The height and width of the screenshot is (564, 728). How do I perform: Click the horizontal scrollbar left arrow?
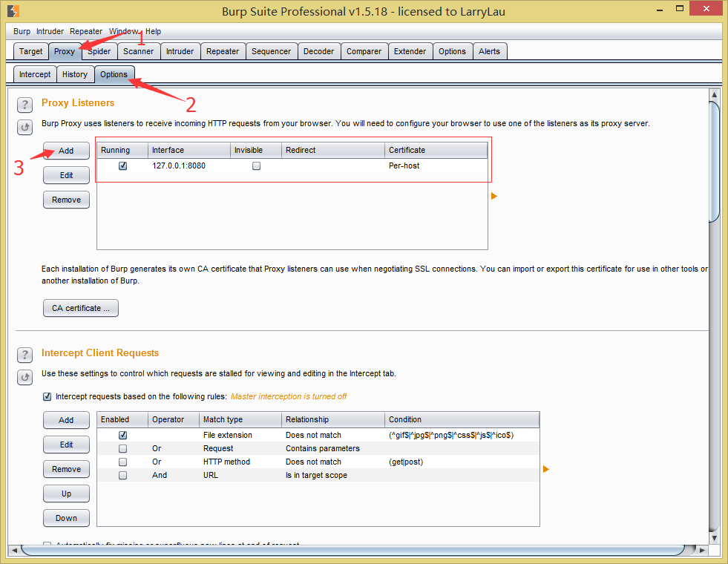point(14,550)
